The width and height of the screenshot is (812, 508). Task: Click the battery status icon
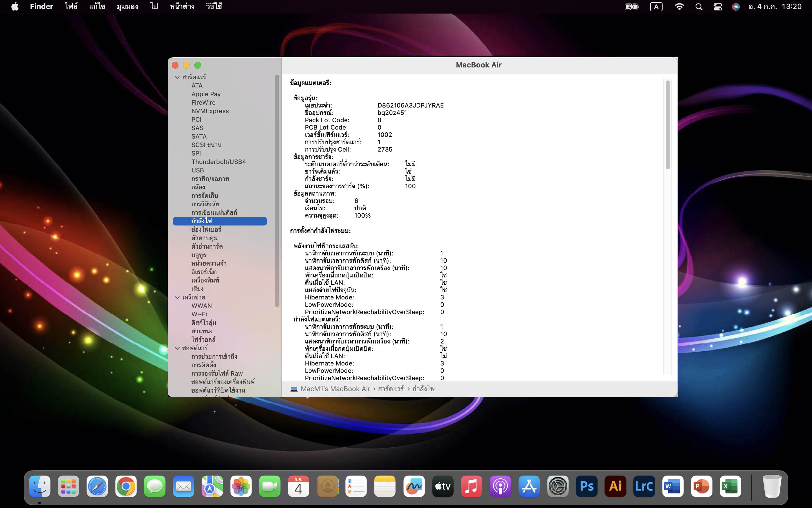[632, 7]
